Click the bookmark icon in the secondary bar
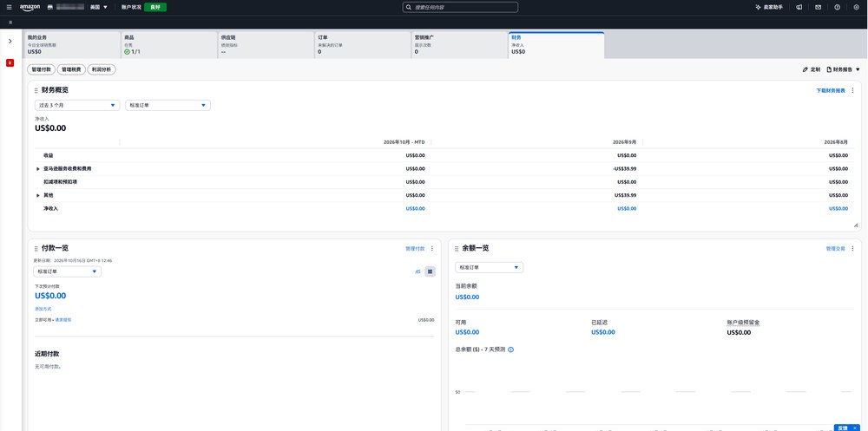868x431 pixels. tap(10, 23)
